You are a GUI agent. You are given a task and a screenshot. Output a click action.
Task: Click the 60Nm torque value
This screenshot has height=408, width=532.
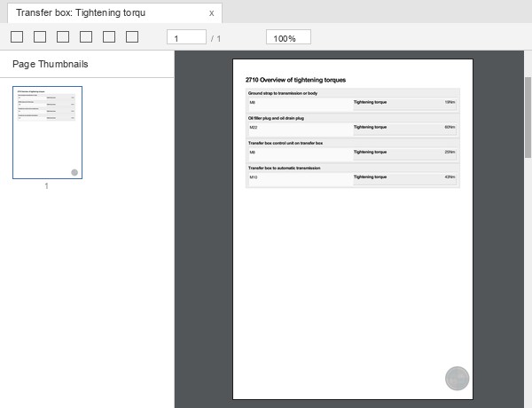tap(450, 127)
